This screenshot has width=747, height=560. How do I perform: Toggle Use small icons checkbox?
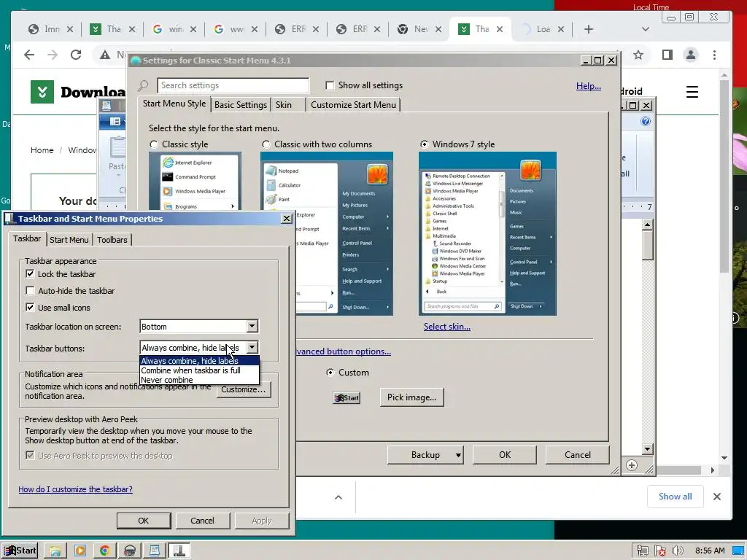(x=30, y=307)
